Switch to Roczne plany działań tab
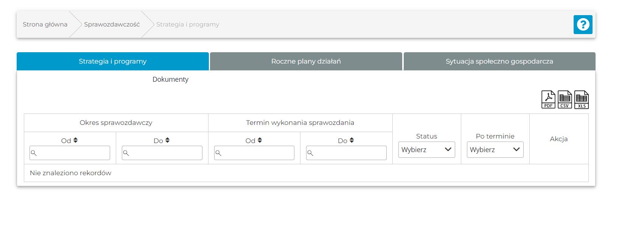Image resolution: width=644 pixels, height=235 pixels. point(306,61)
